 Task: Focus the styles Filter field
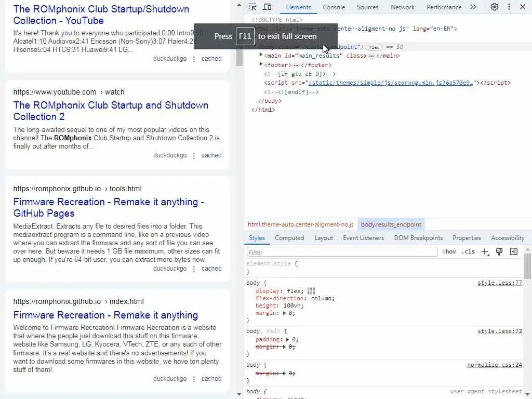coord(342,252)
